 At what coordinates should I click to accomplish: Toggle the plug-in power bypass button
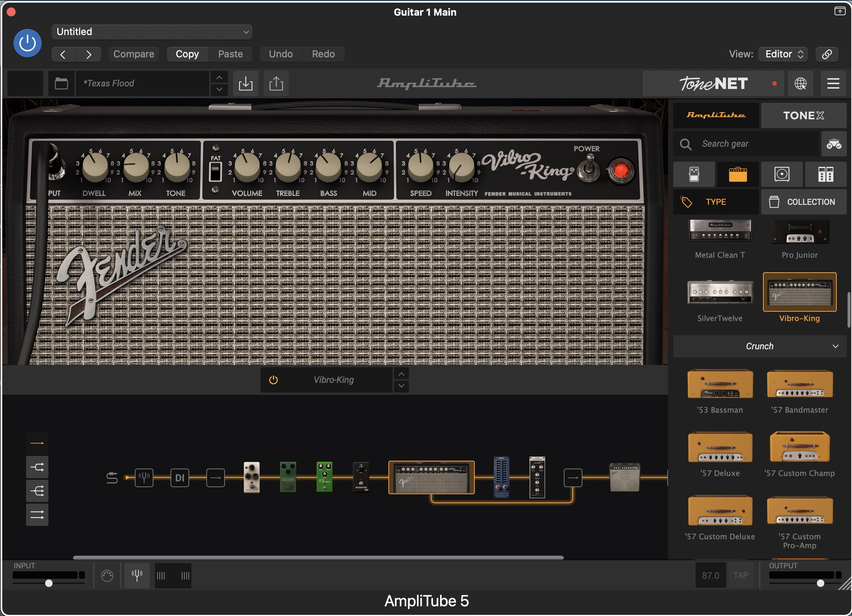click(28, 43)
